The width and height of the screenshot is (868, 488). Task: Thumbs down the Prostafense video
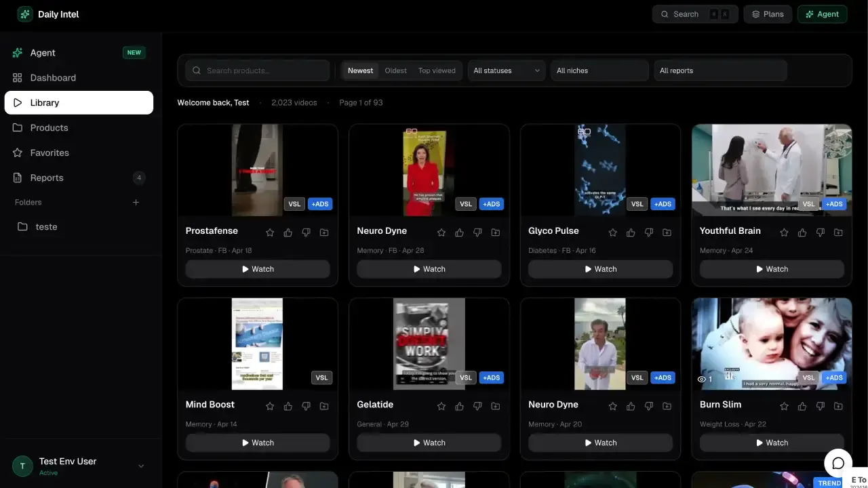(x=306, y=232)
